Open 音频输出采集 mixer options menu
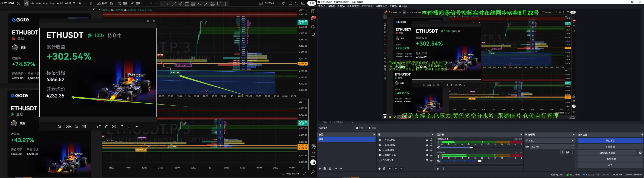 pos(439,143)
